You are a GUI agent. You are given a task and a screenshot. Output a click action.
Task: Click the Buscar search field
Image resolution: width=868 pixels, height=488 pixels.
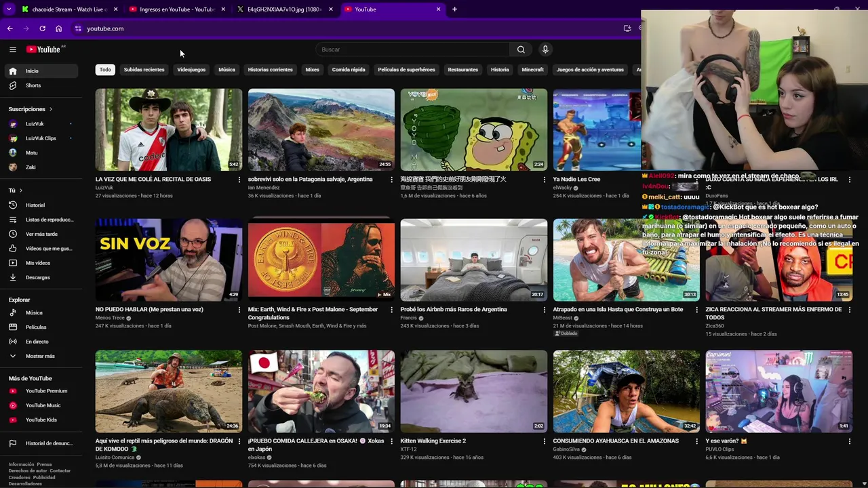(412, 49)
